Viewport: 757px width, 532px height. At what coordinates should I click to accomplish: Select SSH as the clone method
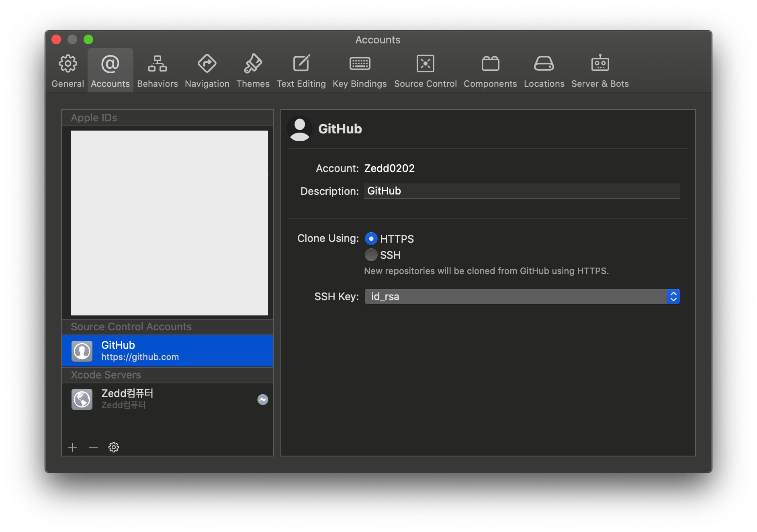point(371,255)
